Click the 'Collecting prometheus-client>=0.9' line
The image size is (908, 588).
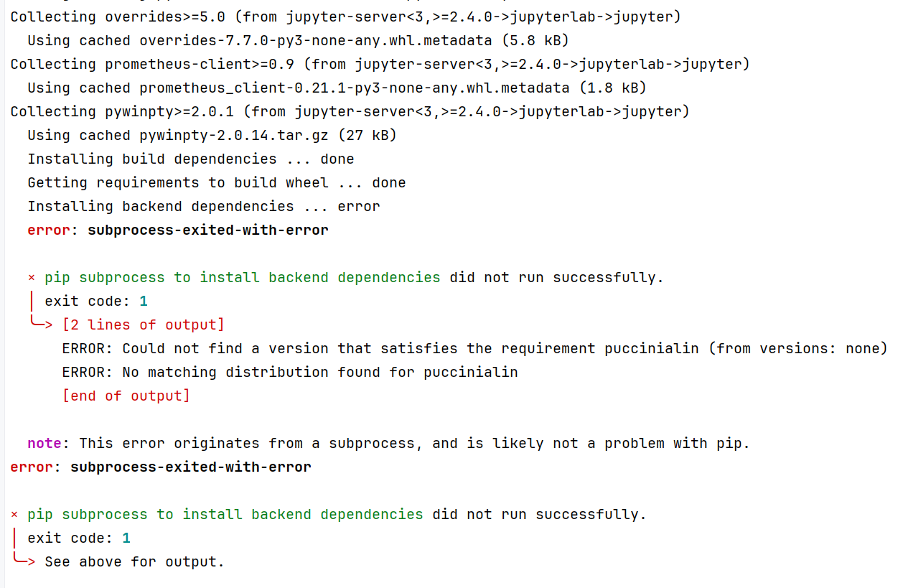[x=380, y=64]
